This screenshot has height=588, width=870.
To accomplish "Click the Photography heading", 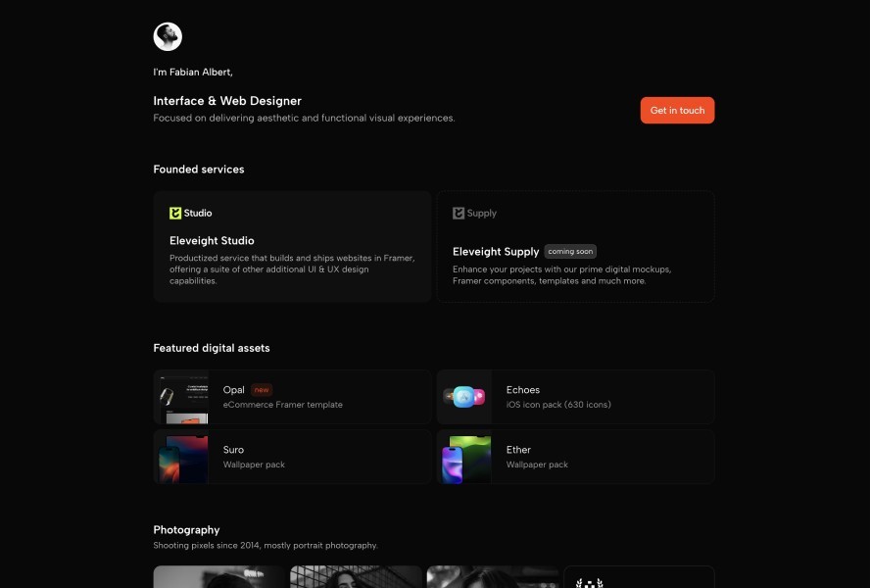I will [x=186, y=530].
